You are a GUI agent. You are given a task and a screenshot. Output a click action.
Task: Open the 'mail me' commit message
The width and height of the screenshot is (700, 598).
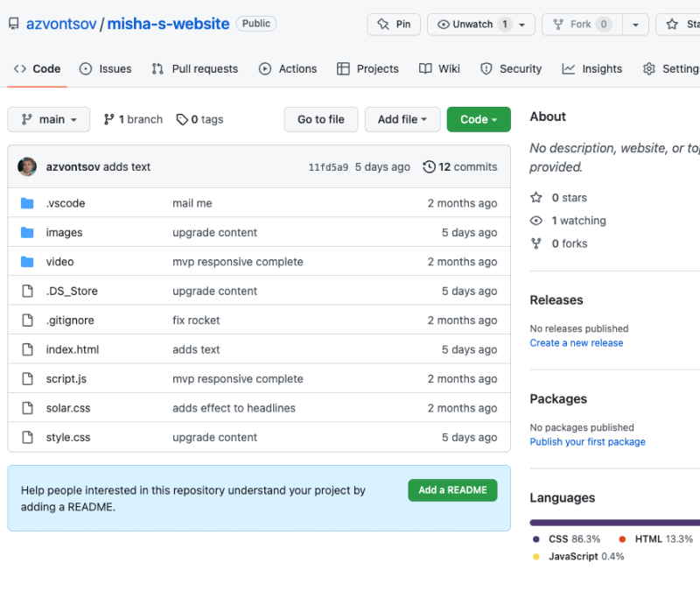point(192,203)
